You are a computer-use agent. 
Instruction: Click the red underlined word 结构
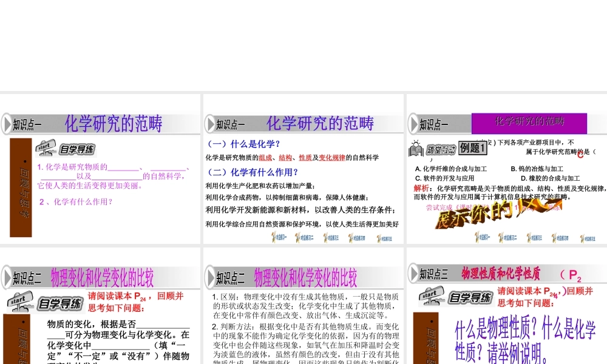click(x=285, y=158)
